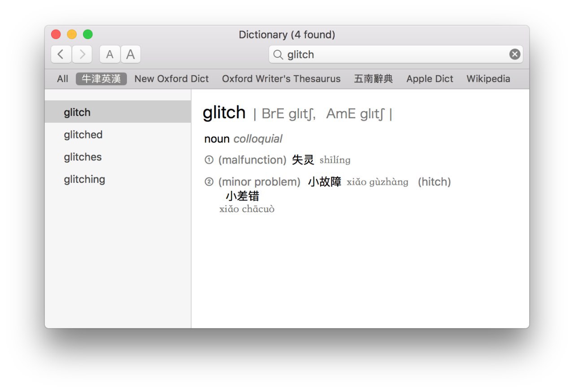Viewport: 574px width, 392px height.
Task: Switch to the Wikipedia tab
Action: tap(488, 79)
